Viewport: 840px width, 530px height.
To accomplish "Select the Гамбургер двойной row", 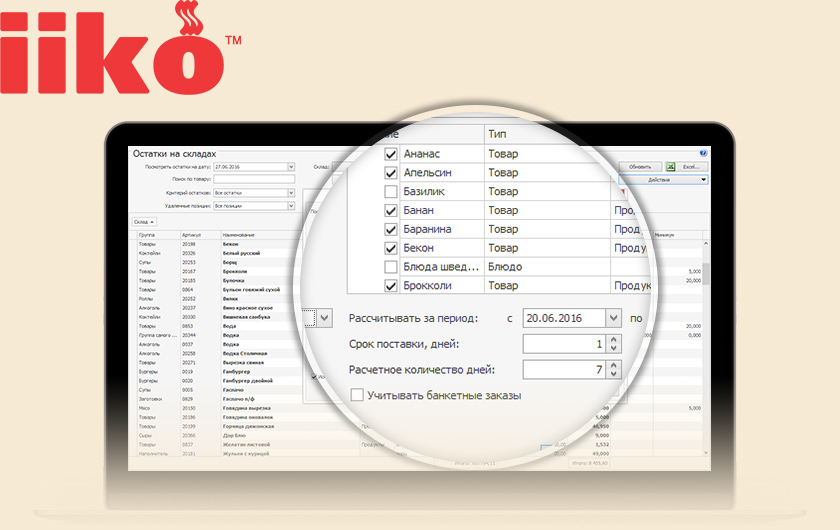I will [x=248, y=380].
